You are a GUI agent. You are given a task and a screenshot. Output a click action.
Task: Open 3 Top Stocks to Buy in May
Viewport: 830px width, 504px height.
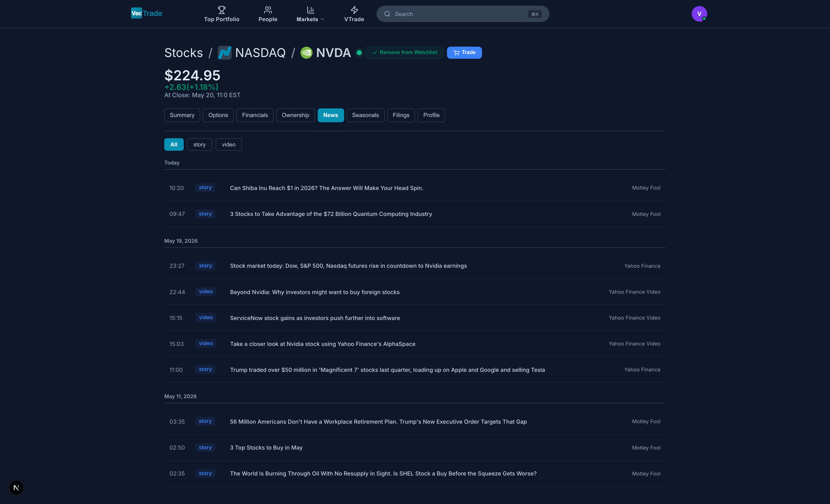pos(266,447)
